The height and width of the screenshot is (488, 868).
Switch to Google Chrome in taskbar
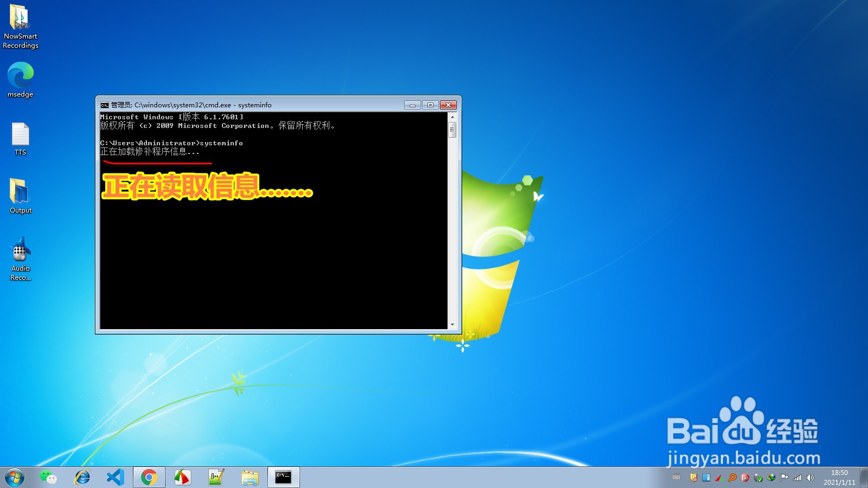pyautogui.click(x=149, y=477)
